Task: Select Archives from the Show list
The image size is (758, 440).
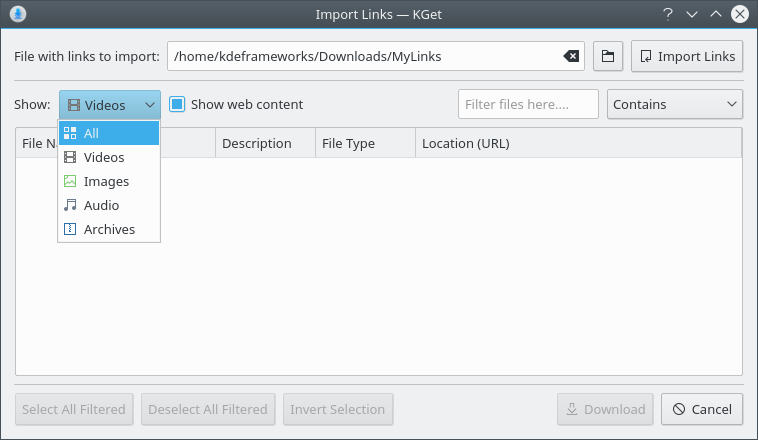Action: click(109, 229)
